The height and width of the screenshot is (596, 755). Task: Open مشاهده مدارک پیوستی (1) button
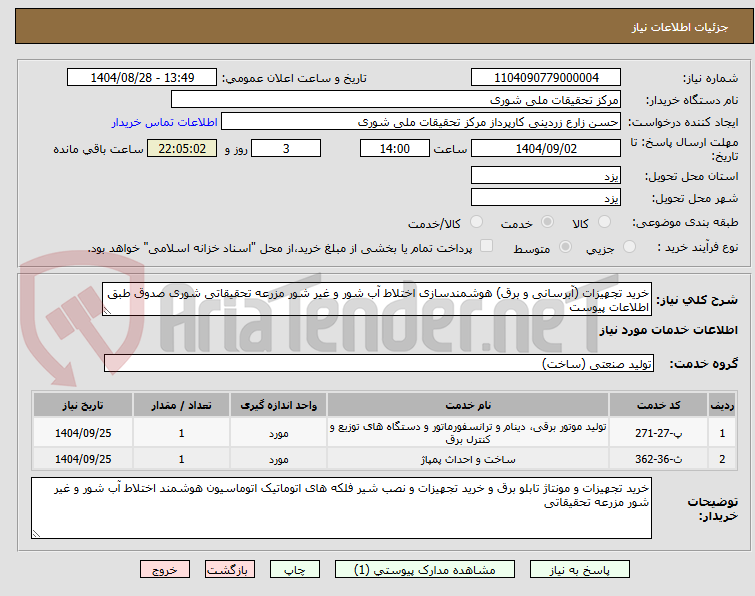pos(425,570)
